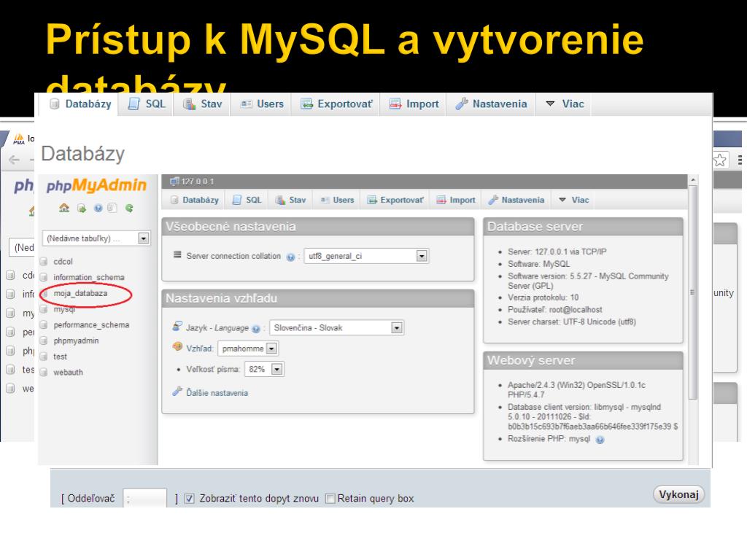747x560 pixels.
Task: Click the Vykonaj button
Action: tap(678, 495)
